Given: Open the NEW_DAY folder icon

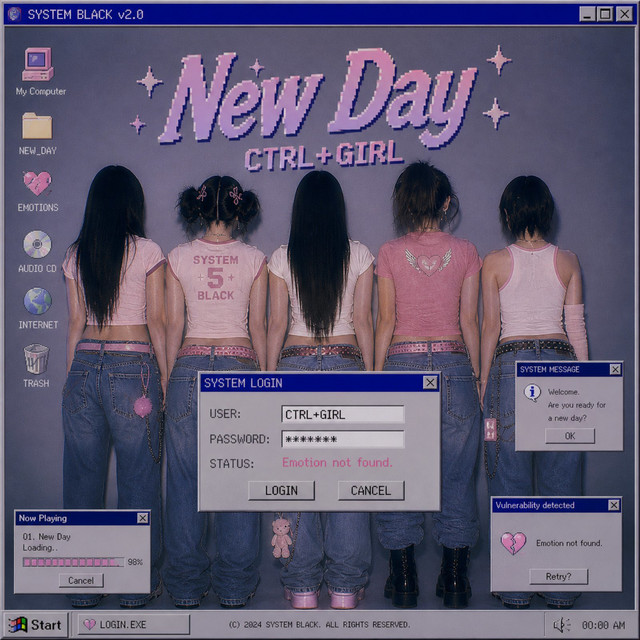Looking at the screenshot, I should 37,126.
